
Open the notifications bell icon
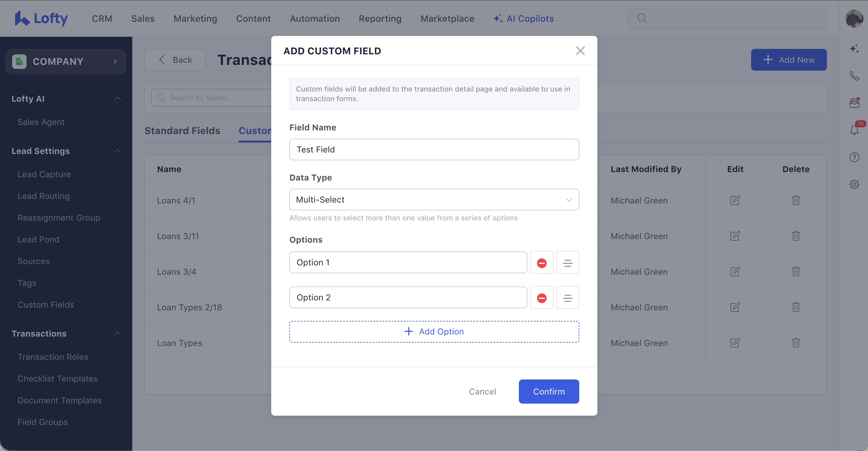coord(854,130)
